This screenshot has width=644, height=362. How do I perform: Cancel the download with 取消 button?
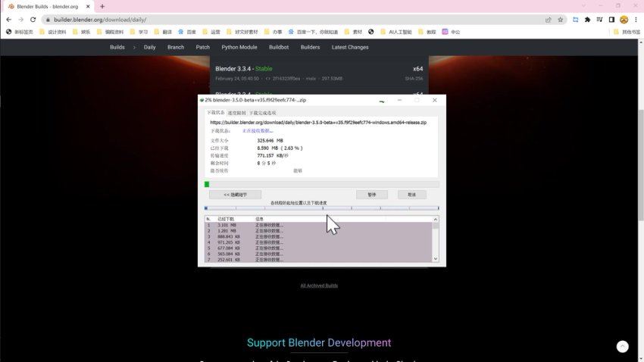point(412,195)
